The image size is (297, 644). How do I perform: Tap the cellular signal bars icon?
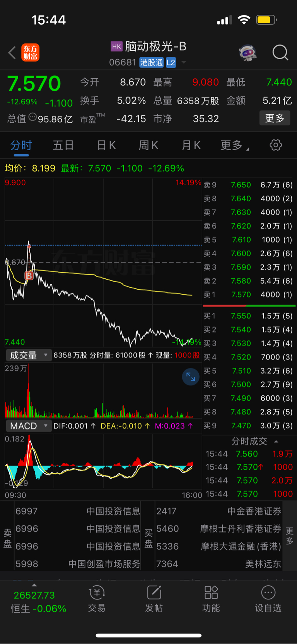[224, 20]
